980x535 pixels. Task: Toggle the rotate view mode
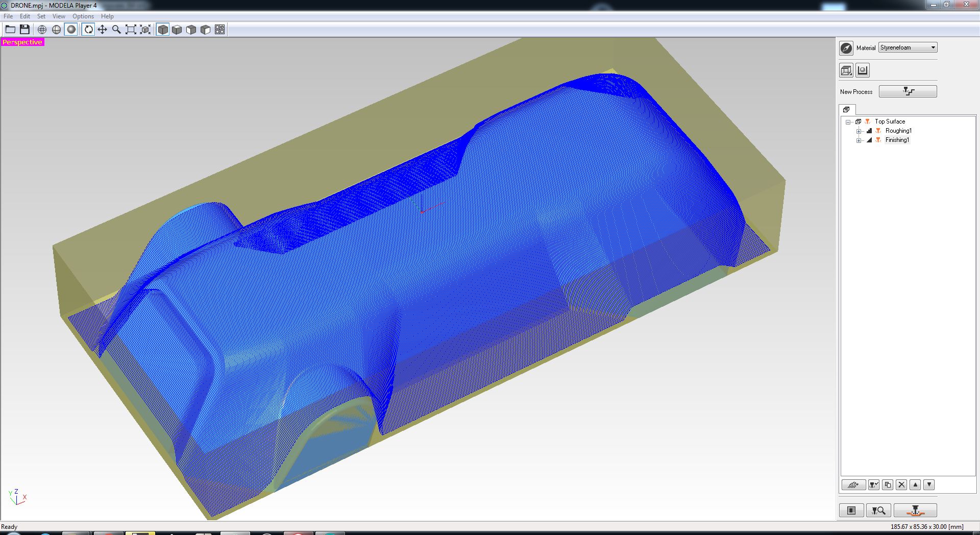(88, 30)
